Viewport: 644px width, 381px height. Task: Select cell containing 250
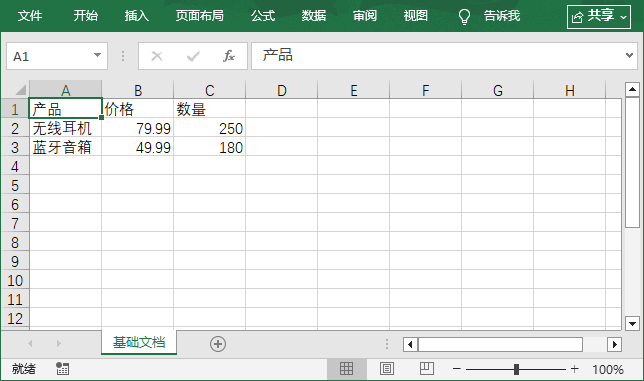[209, 128]
